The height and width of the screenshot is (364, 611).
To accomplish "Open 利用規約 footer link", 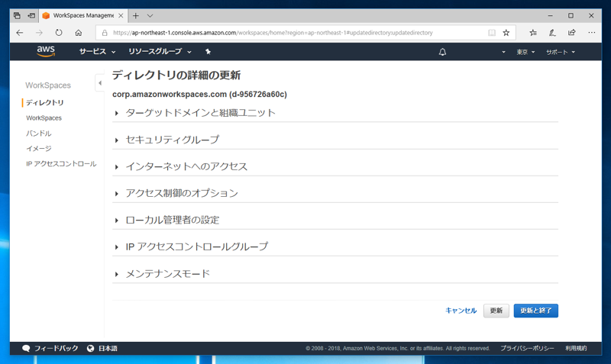I will point(576,349).
